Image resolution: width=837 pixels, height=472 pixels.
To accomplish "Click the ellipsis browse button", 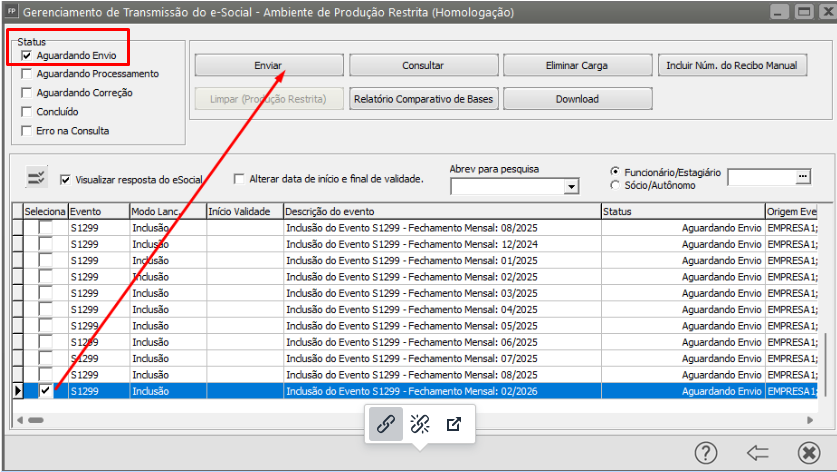I will click(x=802, y=177).
